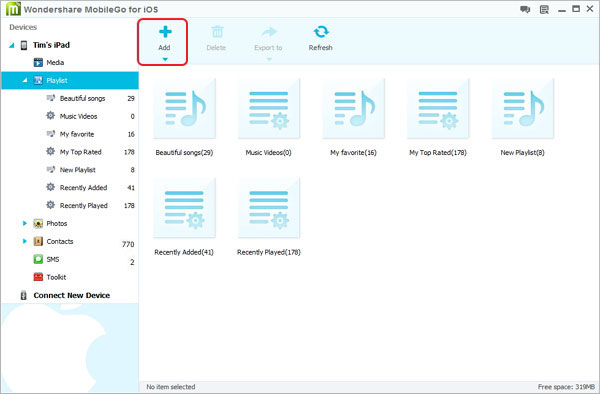Open Music Videos(0) playlist thumbnail
Viewport: 600px width, 394px height.
click(269, 109)
